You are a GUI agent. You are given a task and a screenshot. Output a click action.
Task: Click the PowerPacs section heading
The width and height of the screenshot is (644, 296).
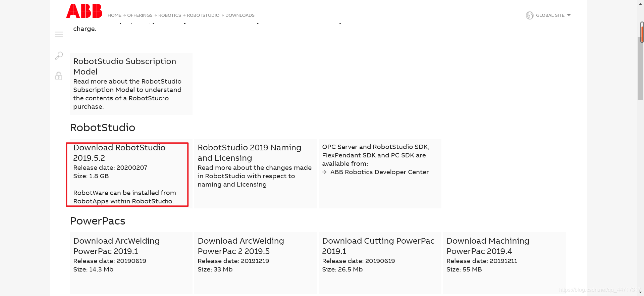[98, 221]
